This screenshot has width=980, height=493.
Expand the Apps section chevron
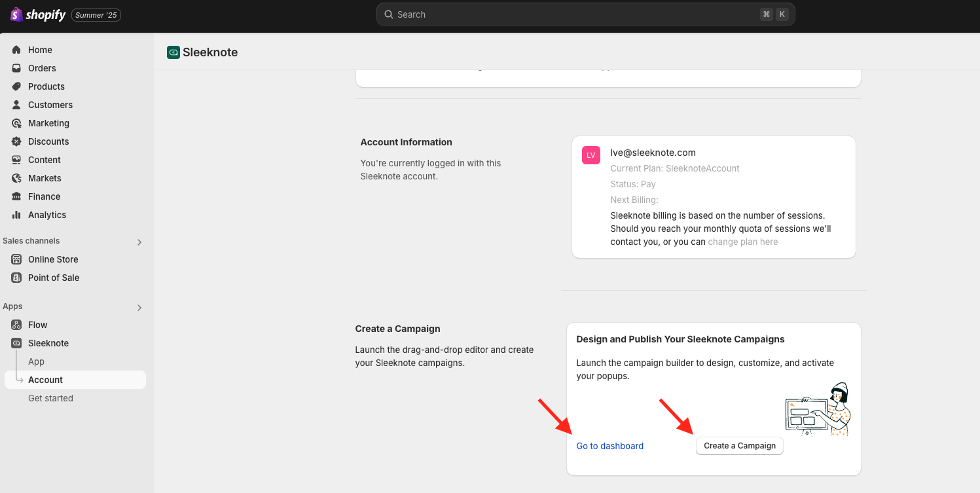[139, 307]
